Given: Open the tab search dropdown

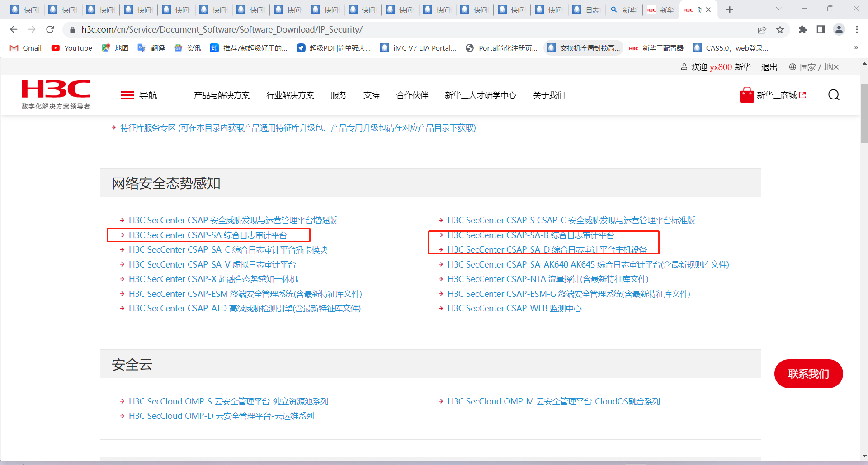Looking at the screenshot, I should (x=778, y=9).
